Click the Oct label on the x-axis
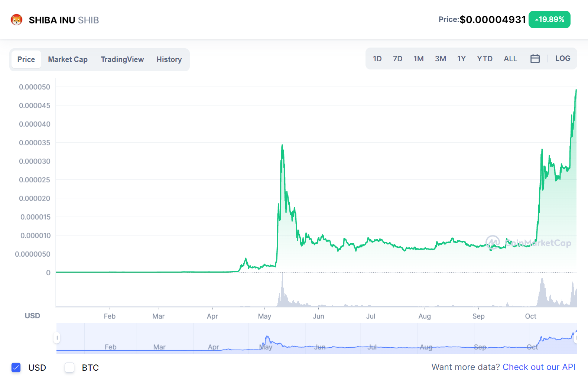Image resolution: width=588 pixels, height=380 pixels. [530, 316]
